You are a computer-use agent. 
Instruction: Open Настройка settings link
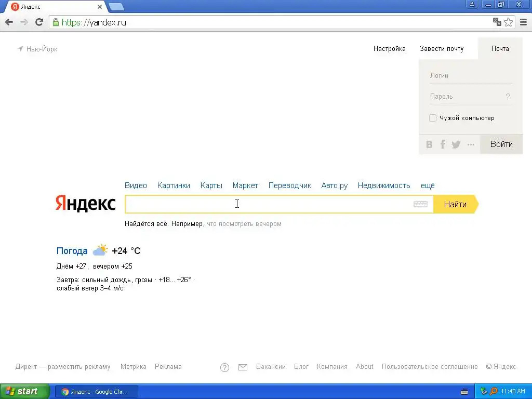(x=390, y=48)
